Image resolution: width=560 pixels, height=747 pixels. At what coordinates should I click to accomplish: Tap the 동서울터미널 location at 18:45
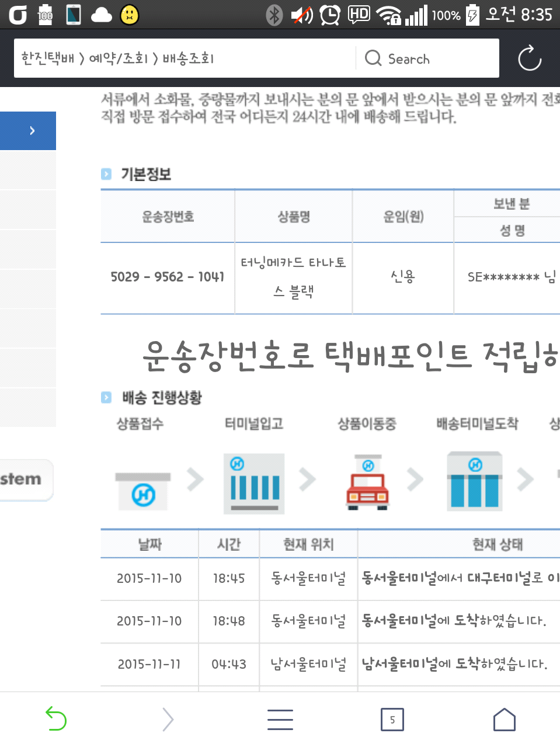coord(308,578)
